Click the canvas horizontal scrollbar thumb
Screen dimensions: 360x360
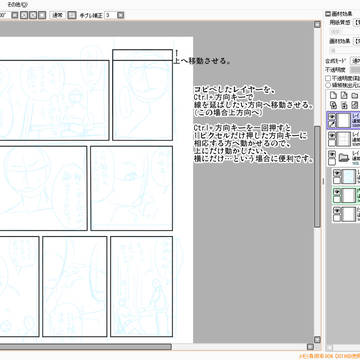[86, 347]
